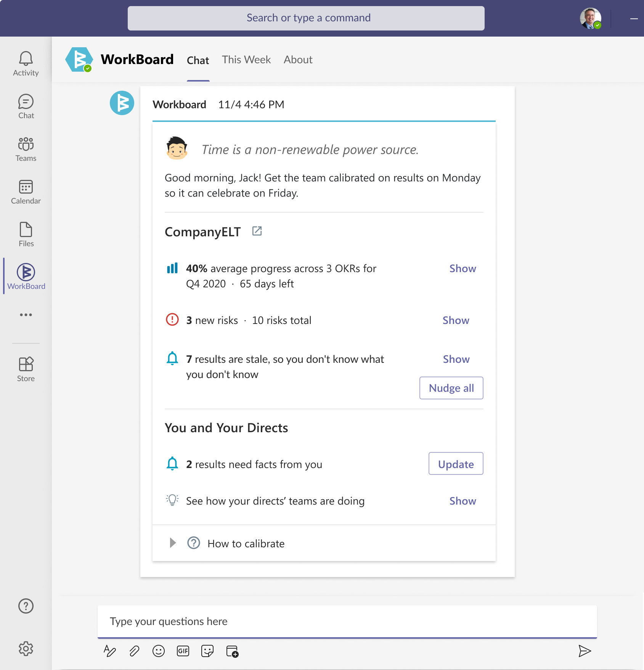Minimize the Teams window
644x670 pixels.
634,18
